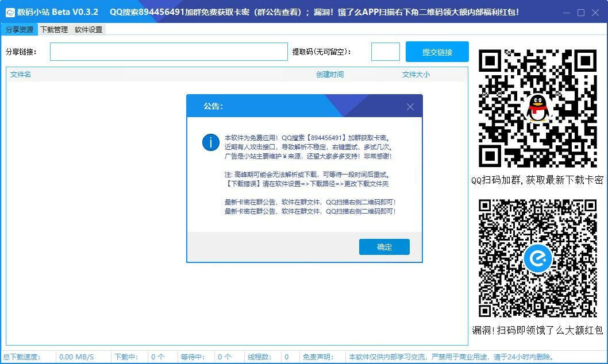Click the 提交链接 button
Viewport: 608px width, 364px height.
coord(437,52)
